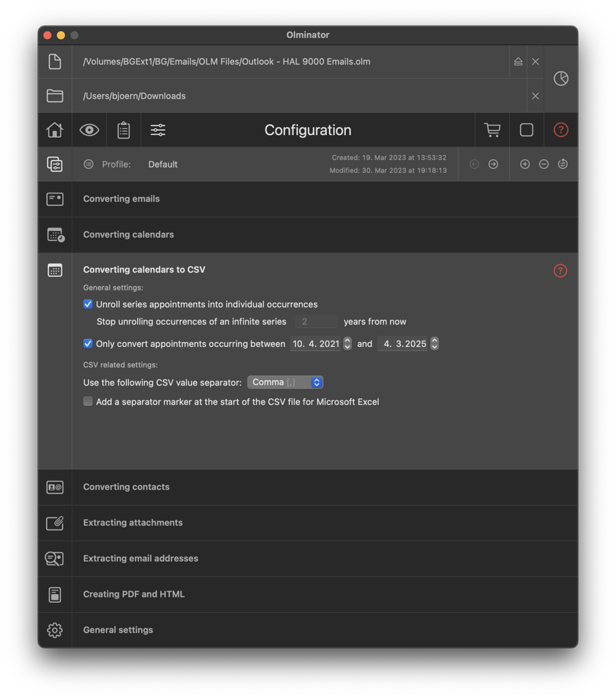The image size is (616, 698).
Task: Open help for calendars to CSV
Action: 561,271
